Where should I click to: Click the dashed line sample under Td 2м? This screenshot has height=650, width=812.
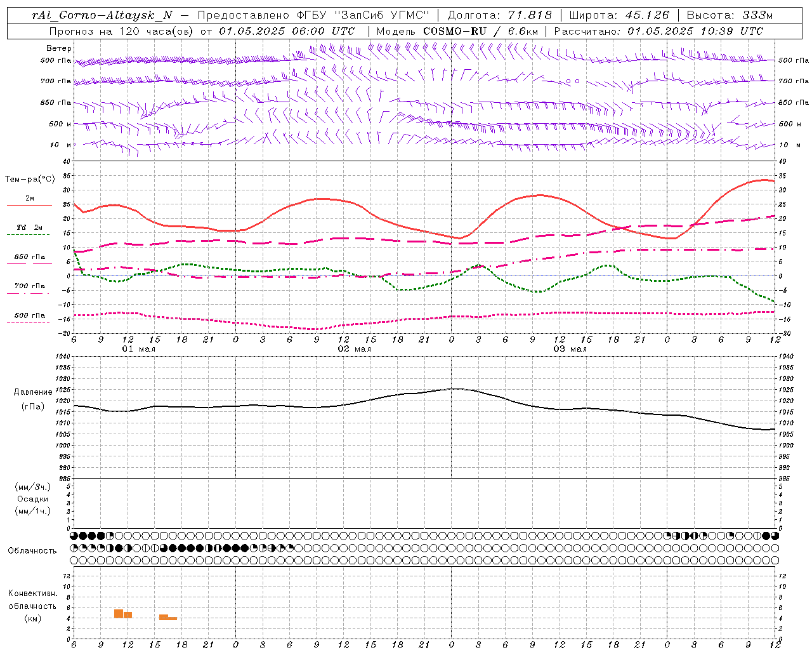point(28,235)
